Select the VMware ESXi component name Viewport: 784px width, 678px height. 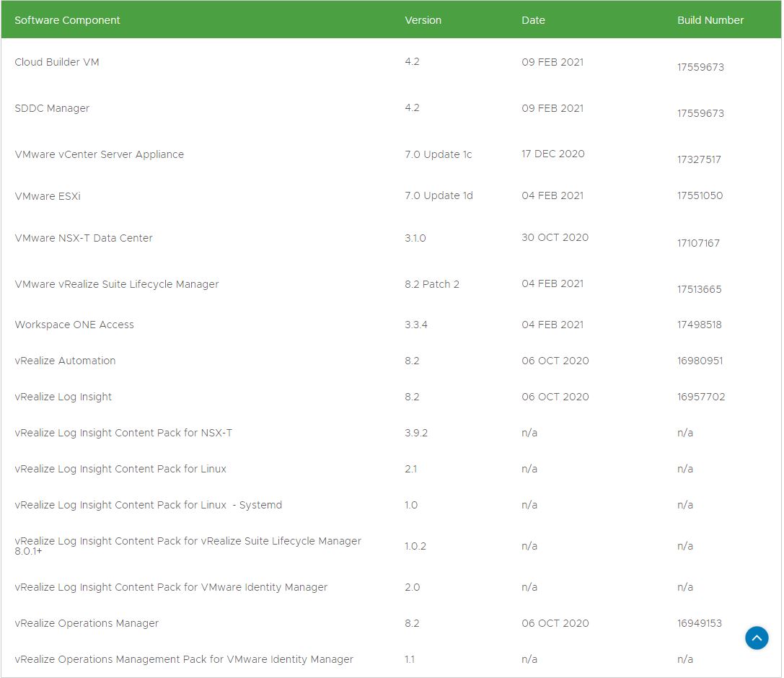pyautogui.click(x=48, y=196)
